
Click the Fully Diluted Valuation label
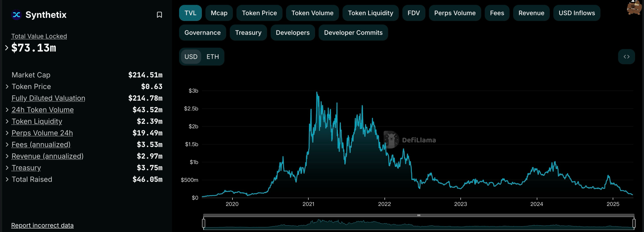point(48,98)
